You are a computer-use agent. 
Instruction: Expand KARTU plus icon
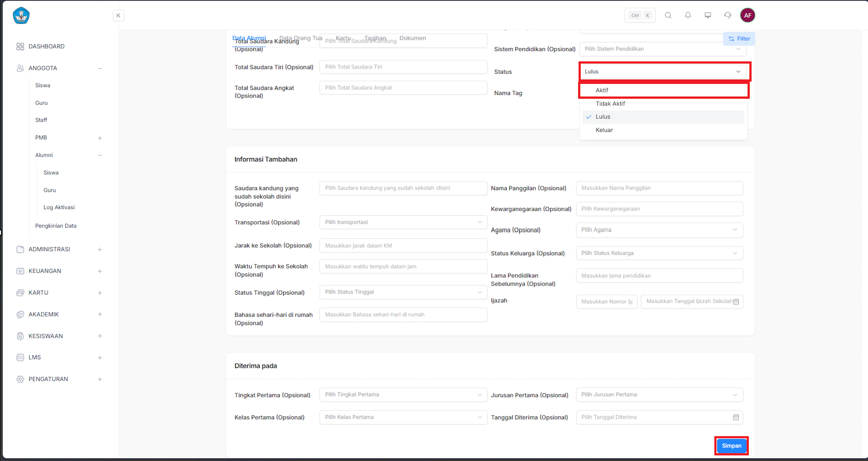[100, 293]
